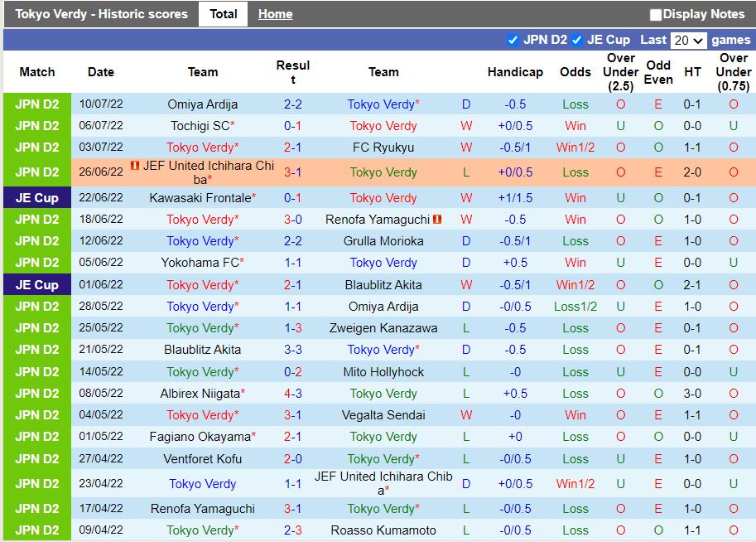Uncheck the JPN D2 filter
The width and height of the screenshot is (756, 542).
pyautogui.click(x=514, y=40)
